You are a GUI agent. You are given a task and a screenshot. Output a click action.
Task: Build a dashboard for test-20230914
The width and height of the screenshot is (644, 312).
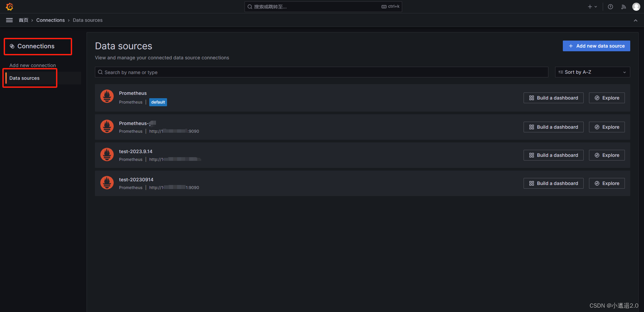tap(553, 183)
